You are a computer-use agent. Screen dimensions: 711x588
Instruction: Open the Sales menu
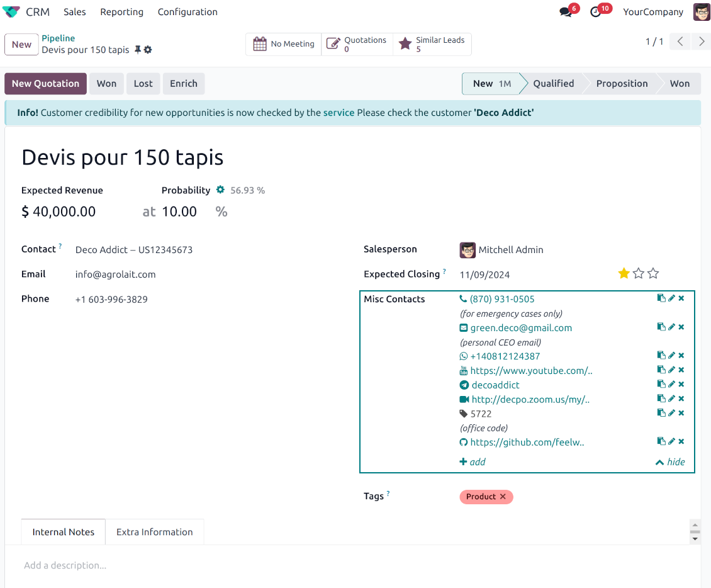point(74,12)
